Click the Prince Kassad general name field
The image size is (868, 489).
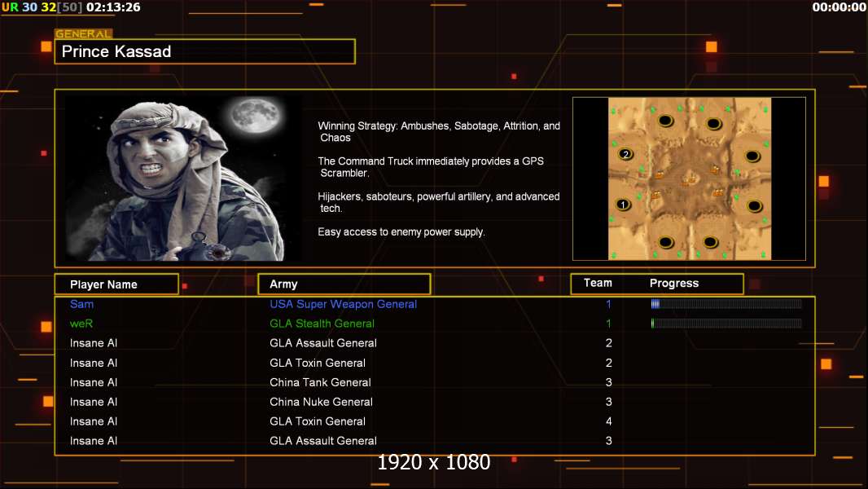click(204, 52)
